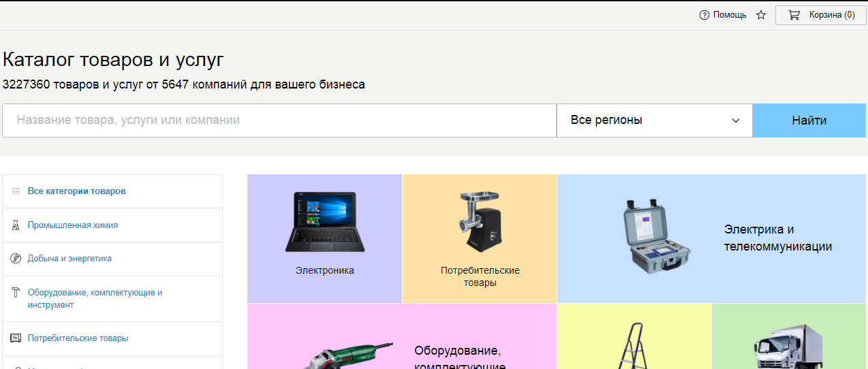Click the shopping cart icon
The width and height of the screenshot is (868, 369).
794,15
